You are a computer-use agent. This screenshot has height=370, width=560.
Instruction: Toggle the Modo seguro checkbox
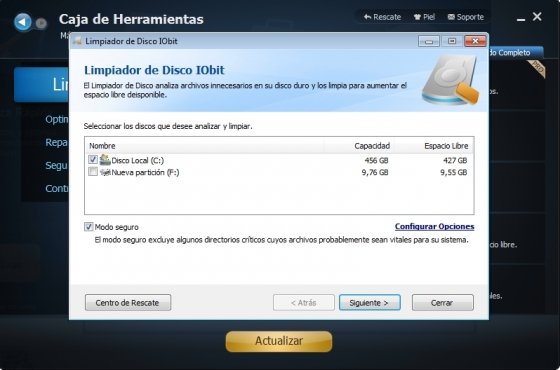tap(89, 226)
